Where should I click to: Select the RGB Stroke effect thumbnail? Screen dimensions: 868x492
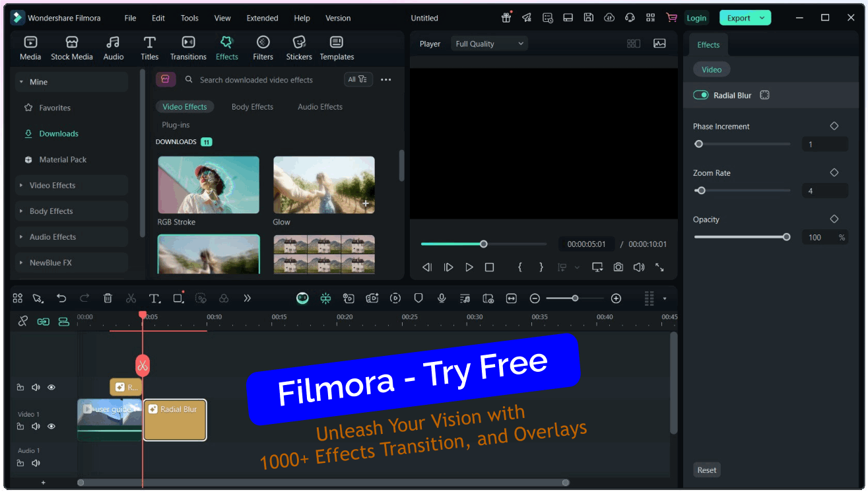(209, 185)
